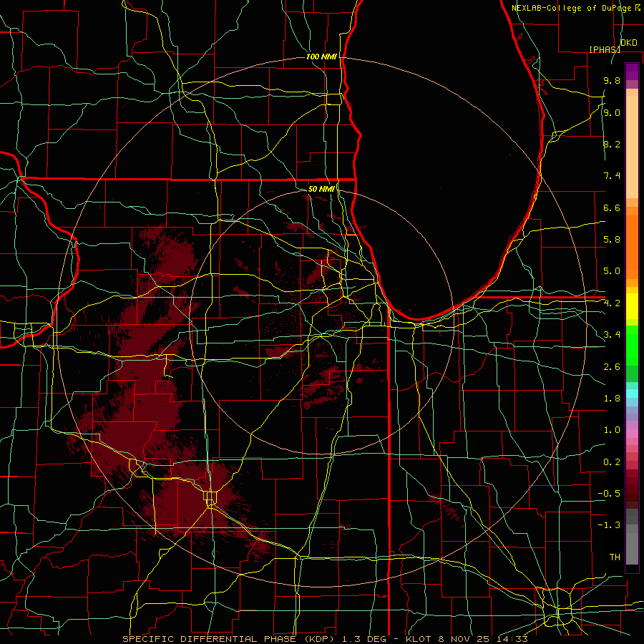Click the -0.5 value on the color scale

pos(609,494)
